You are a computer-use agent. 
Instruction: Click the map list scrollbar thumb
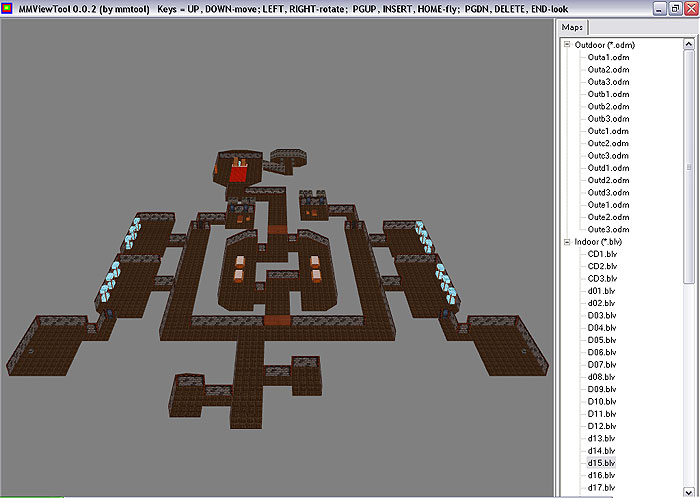pos(689,166)
